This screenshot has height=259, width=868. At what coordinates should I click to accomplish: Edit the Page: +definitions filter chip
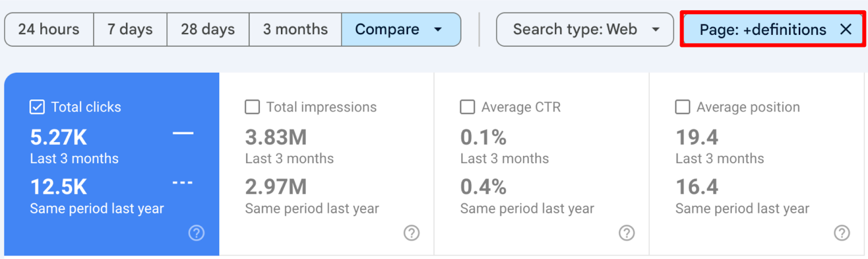(x=762, y=29)
